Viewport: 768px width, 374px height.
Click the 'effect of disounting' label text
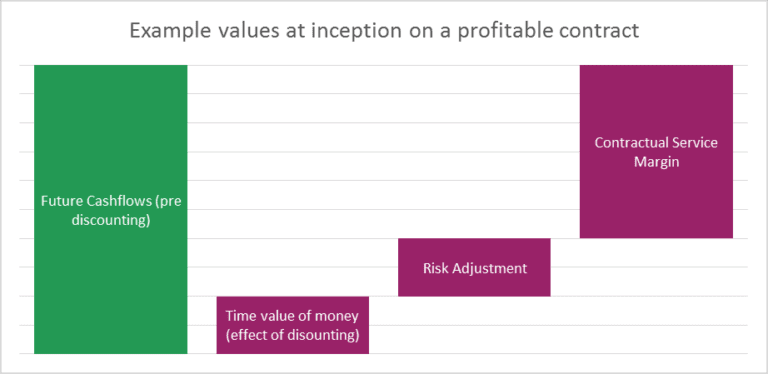click(293, 336)
